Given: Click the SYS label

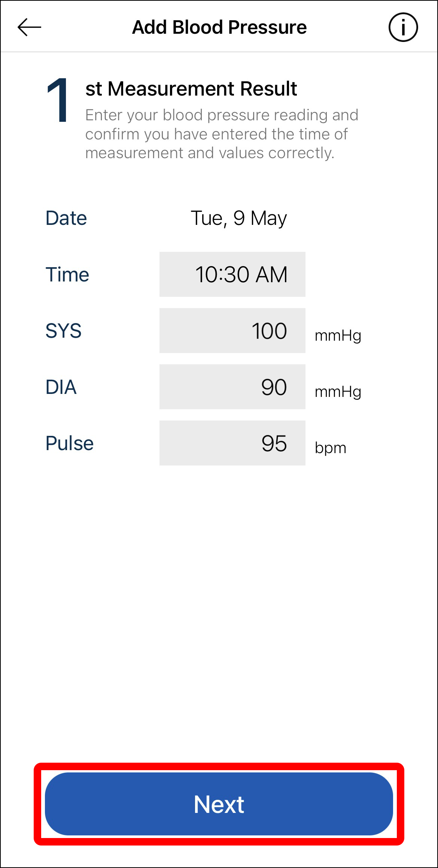Looking at the screenshot, I should pyautogui.click(x=63, y=331).
